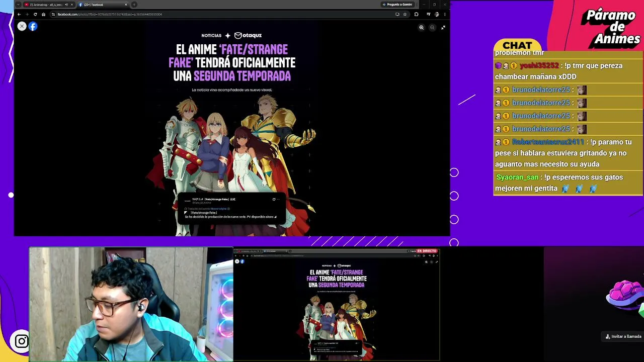Close the Animedrop browser tab
Image resolution: width=644 pixels, height=362 pixels.
click(x=72, y=5)
